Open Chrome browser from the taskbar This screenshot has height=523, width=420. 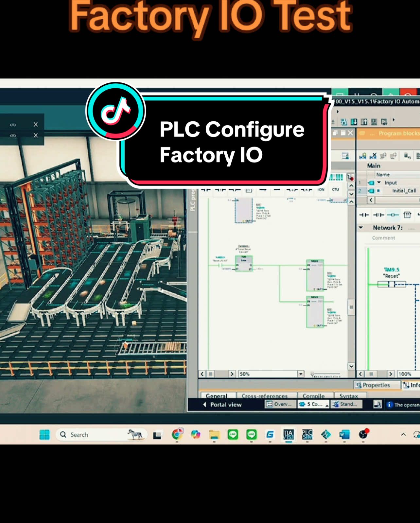pos(177,434)
